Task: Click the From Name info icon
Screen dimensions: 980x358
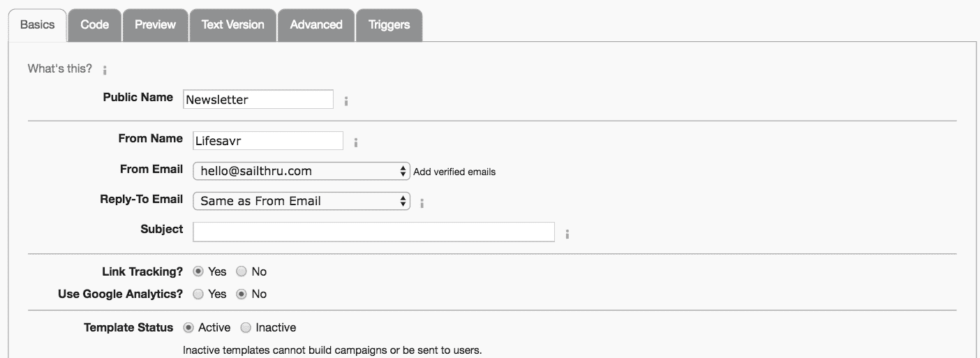Action: coord(355,142)
